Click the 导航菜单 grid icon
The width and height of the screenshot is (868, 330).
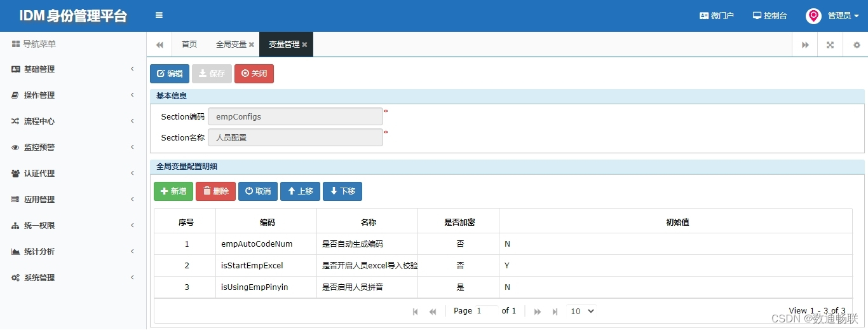(x=16, y=44)
